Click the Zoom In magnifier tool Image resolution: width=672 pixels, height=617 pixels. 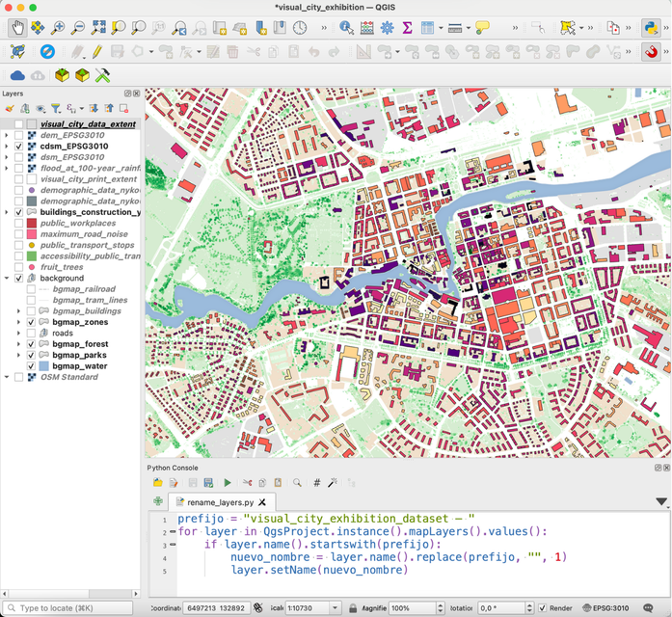[x=58, y=28]
